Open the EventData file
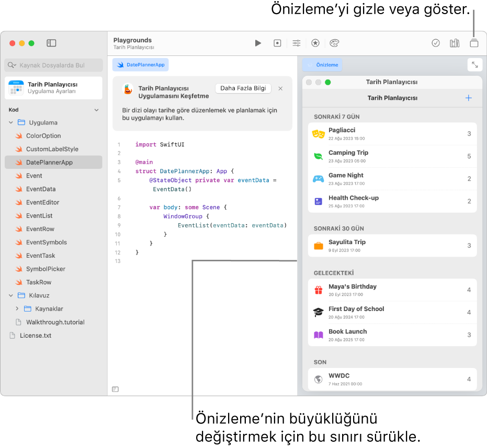Viewport: 487px width, 448px height. coord(53,189)
